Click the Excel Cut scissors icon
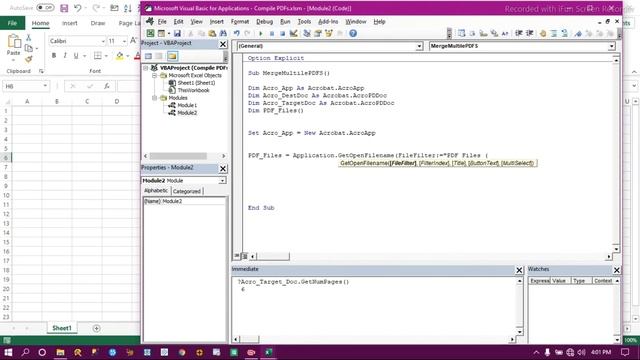This screenshot has height=360, width=640. click(29, 38)
